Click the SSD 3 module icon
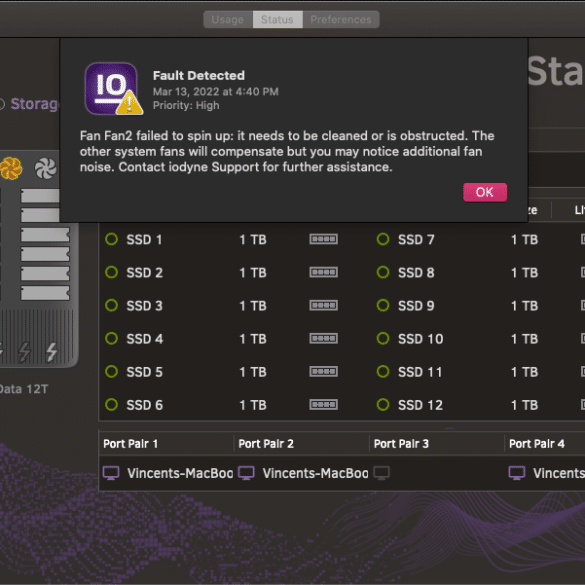Viewport: 585px width, 585px height. [323, 306]
